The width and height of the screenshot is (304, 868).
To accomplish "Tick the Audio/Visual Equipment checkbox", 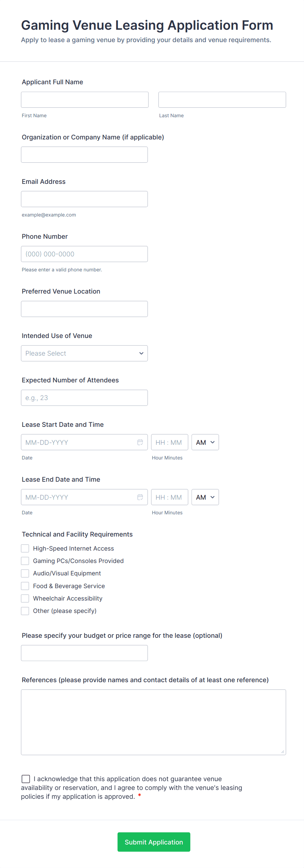I will (x=25, y=573).
